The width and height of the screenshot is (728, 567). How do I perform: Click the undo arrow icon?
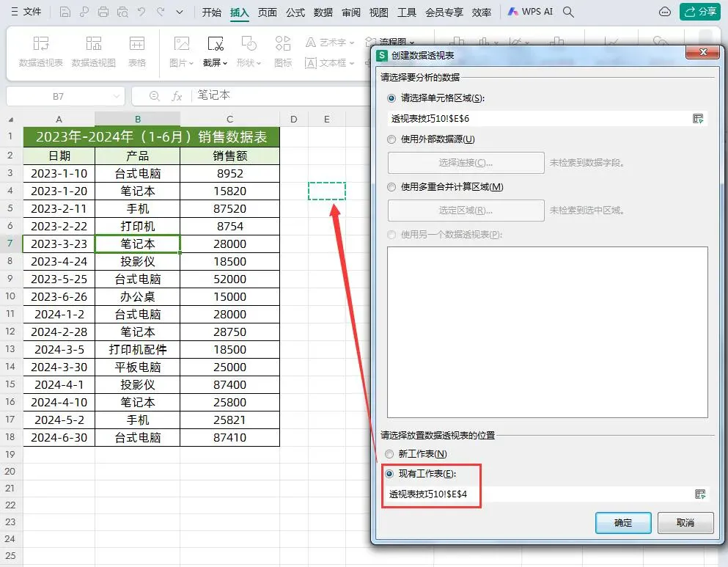[141, 12]
